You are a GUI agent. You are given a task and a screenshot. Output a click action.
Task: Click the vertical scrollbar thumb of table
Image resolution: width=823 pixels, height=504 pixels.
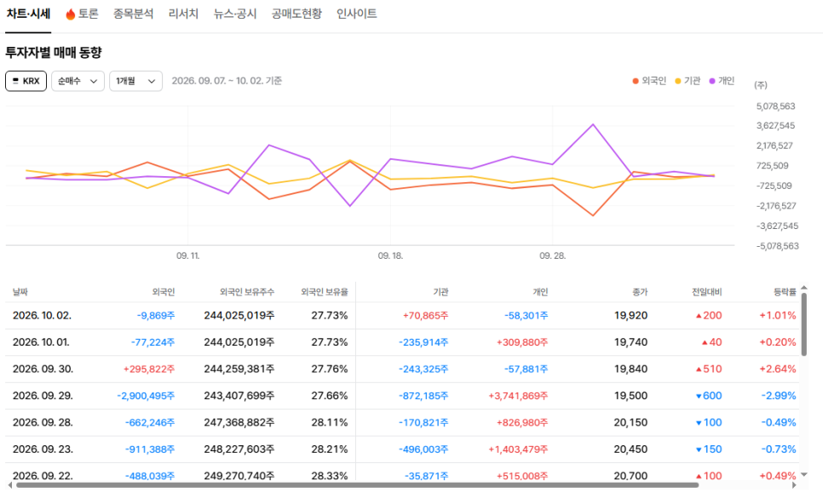point(803,324)
